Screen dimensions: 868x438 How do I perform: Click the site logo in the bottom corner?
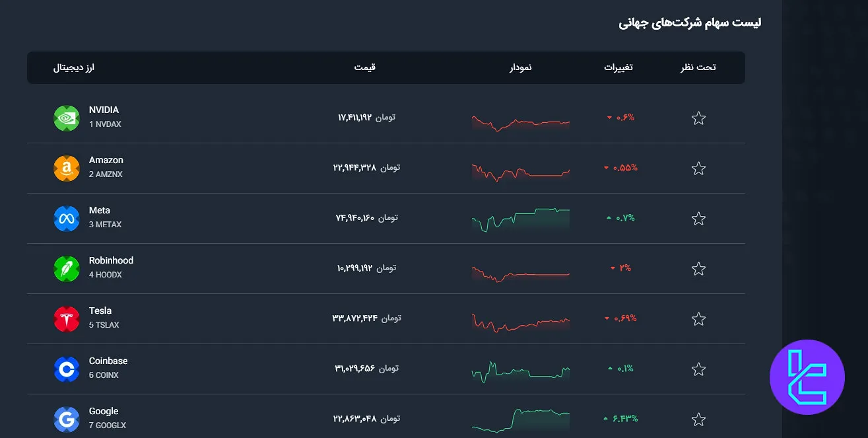click(807, 376)
